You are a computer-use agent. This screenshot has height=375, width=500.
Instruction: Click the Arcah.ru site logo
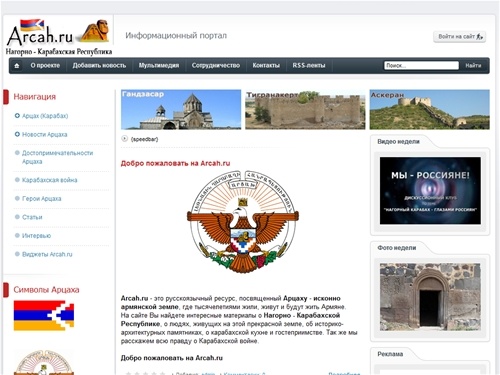point(59,37)
